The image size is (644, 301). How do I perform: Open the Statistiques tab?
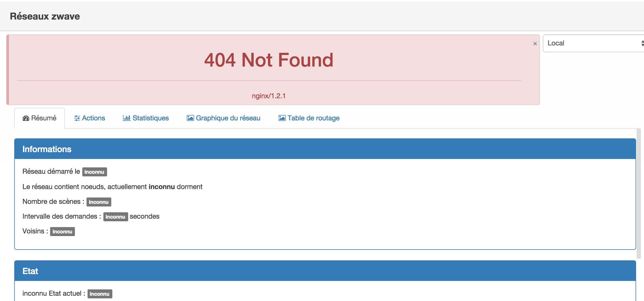tap(146, 118)
